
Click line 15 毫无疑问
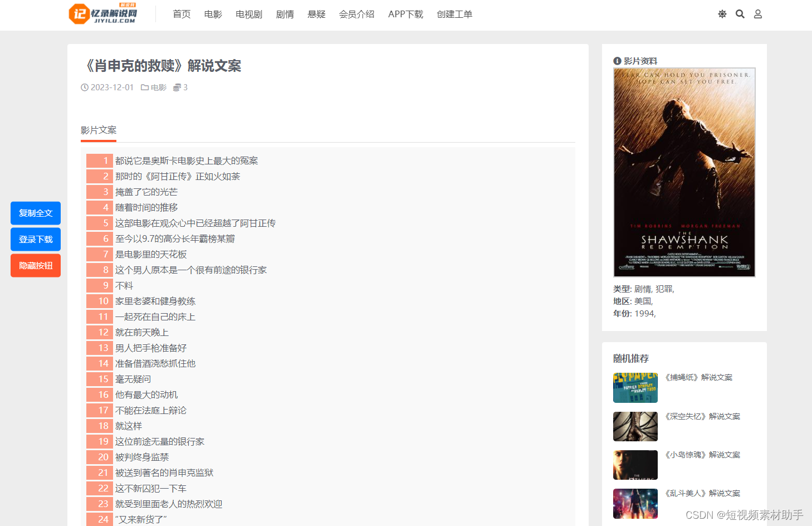pos(133,379)
